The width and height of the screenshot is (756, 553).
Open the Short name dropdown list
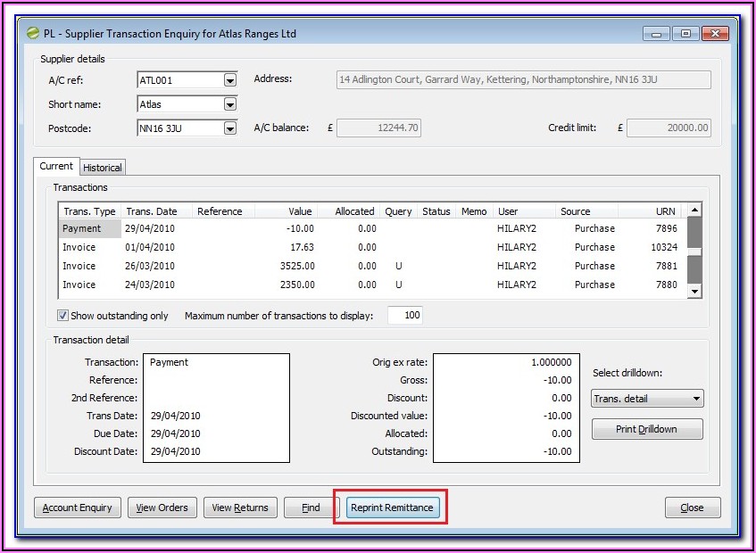pos(230,104)
